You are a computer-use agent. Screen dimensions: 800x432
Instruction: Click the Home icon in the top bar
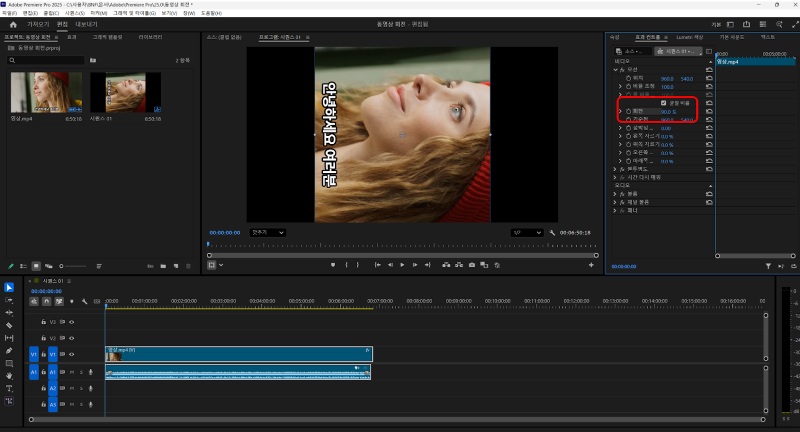[13, 24]
